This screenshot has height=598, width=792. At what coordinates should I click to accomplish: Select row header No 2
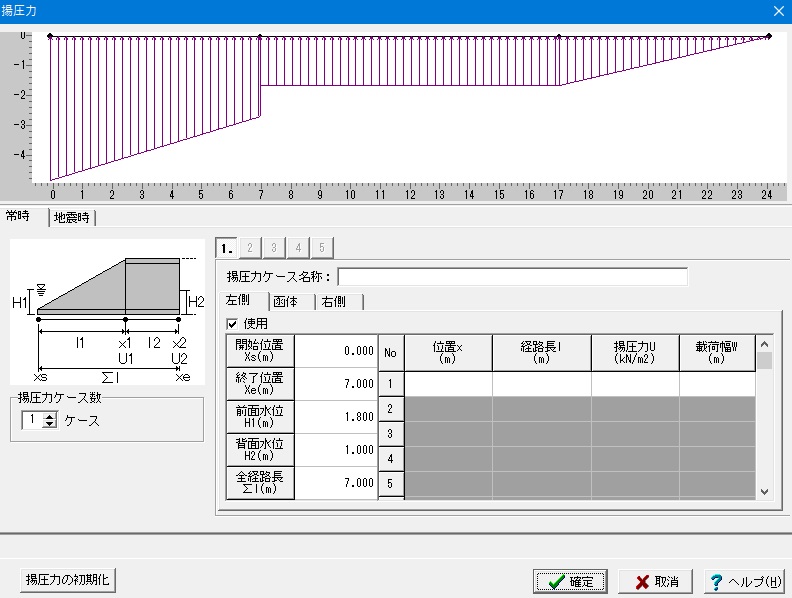point(390,409)
